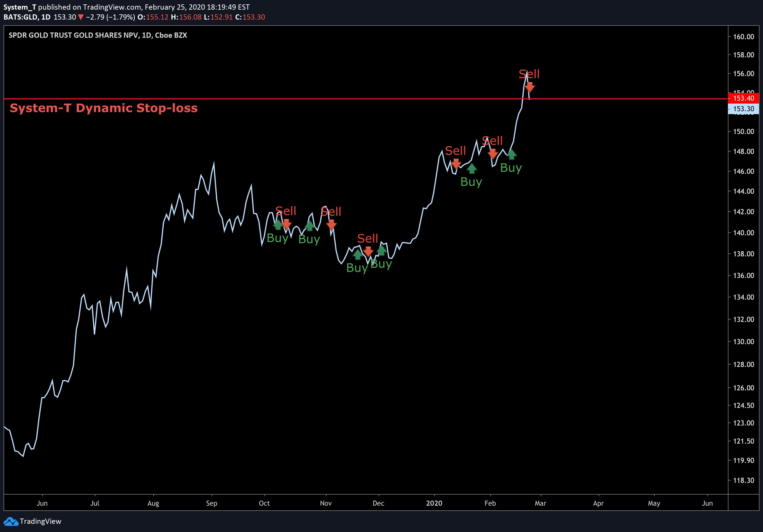Click the 150.00 price axis label

[x=743, y=132]
